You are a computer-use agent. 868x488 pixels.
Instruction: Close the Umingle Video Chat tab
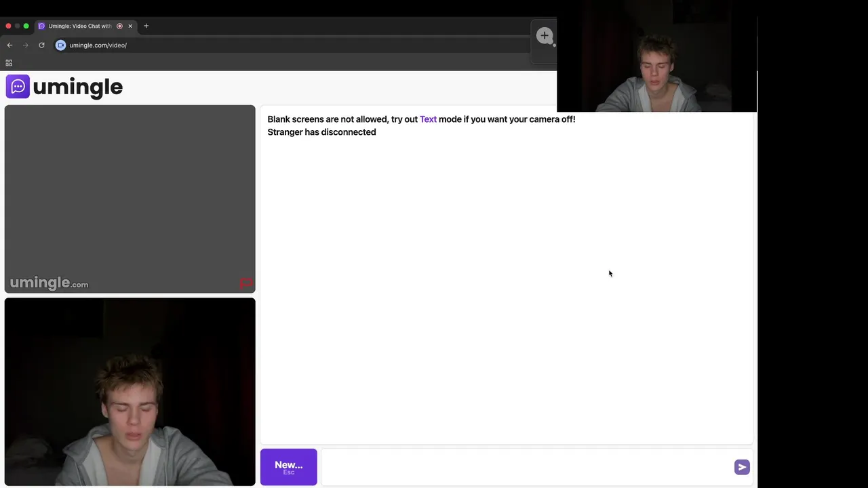tap(130, 26)
